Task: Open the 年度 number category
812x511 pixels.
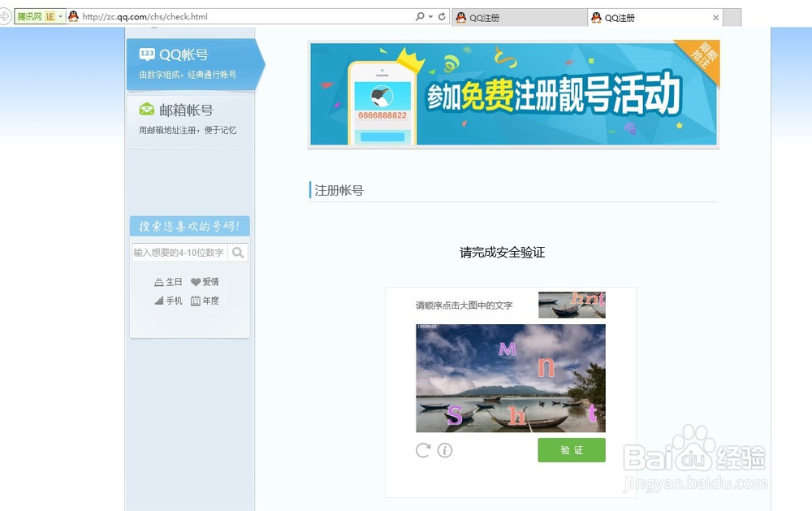Action: [205, 301]
